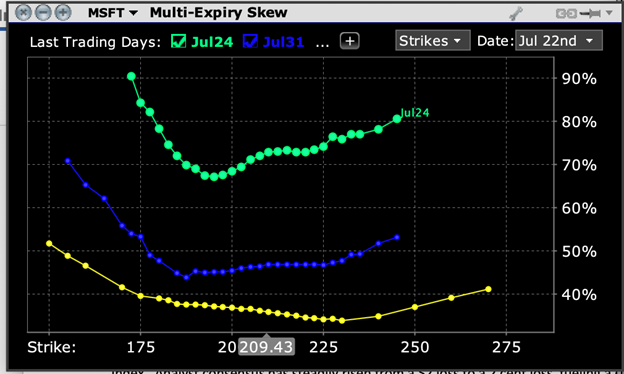Screen dimensions: 624x374
Task: Click the 225 strike axis label
Action: click(x=324, y=347)
